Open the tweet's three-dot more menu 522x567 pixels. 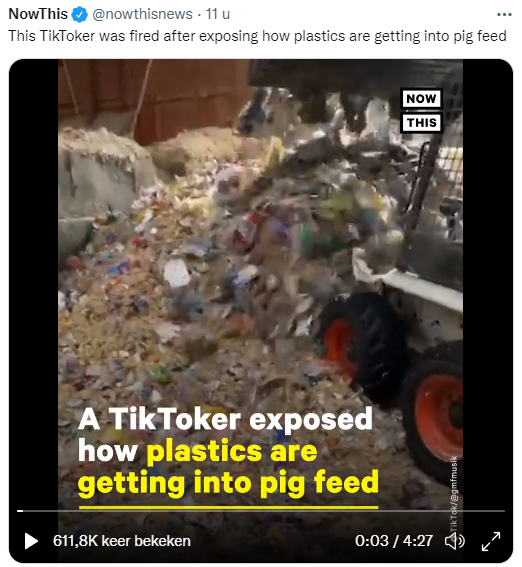(x=504, y=14)
